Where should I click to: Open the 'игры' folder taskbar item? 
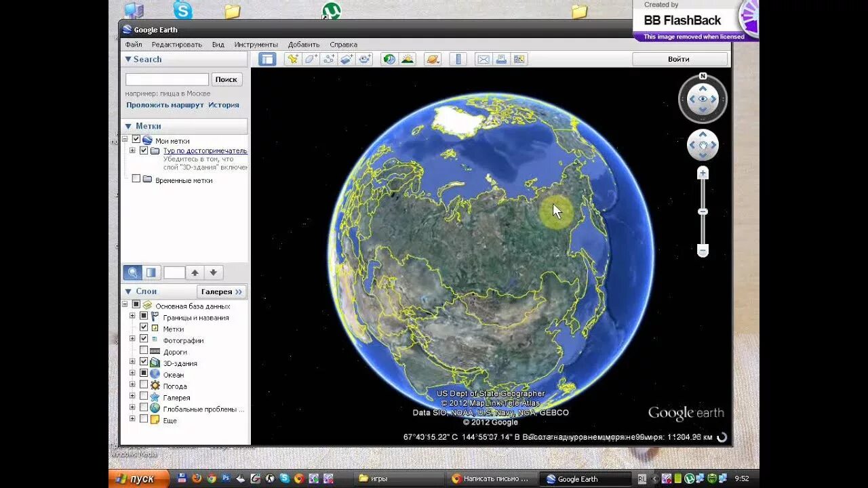398,479
